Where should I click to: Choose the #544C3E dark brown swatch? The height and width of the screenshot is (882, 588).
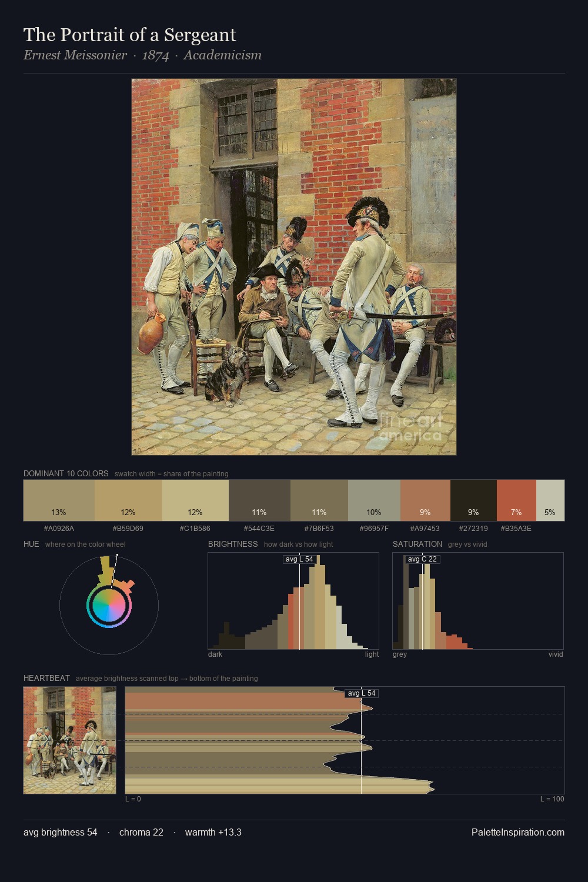[259, 500]
